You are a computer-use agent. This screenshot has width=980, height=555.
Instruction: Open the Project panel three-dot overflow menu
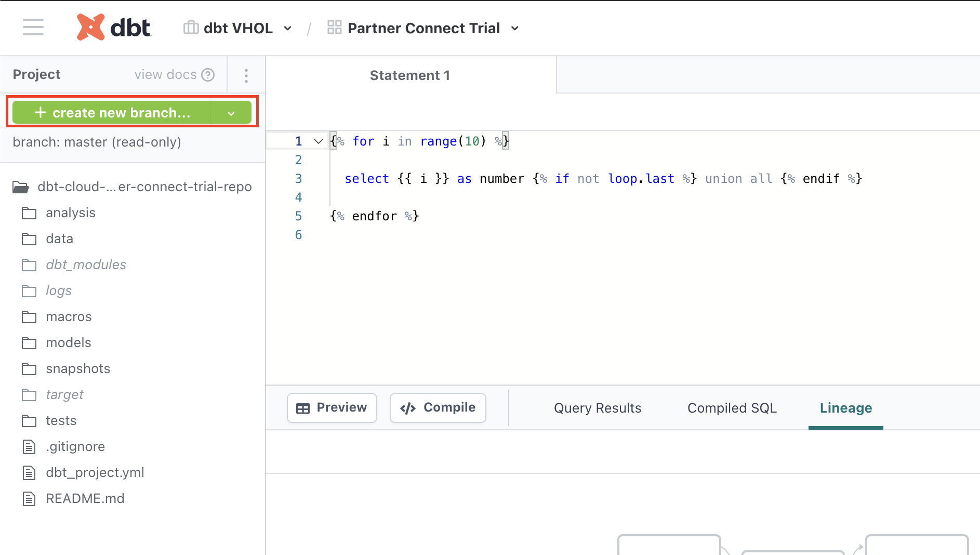click(246, 75)
